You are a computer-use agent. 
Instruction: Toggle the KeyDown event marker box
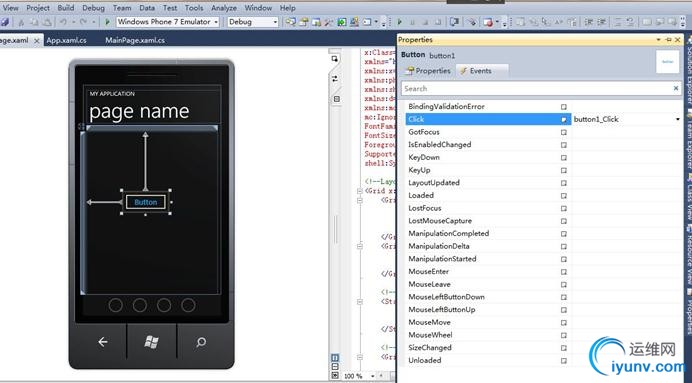click(x=564, y=158)
